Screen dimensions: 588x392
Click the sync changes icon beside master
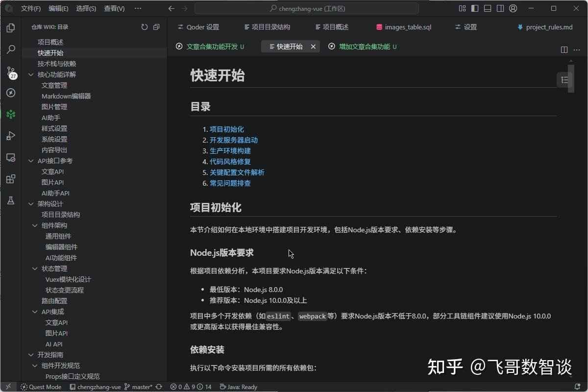pos(158,387)
